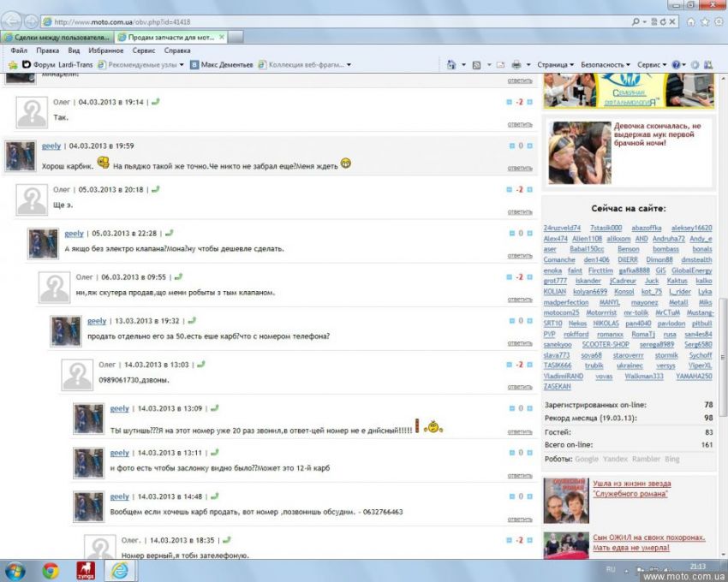Expand the Страница dropdown in the command bar
The width and height of the screenshot is (728, 582).
555,65
